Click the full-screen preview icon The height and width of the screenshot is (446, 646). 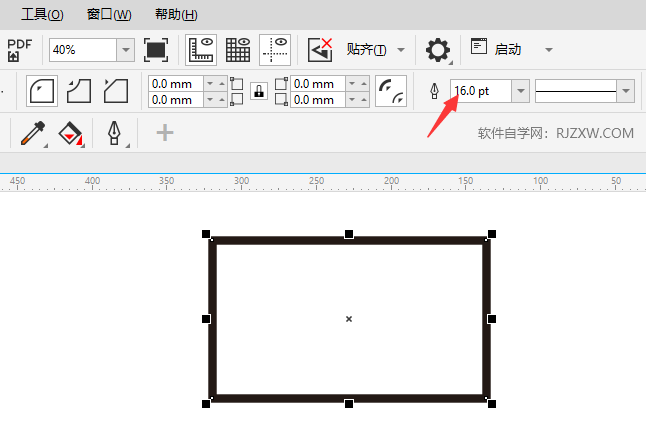click(x=156, y=50)
